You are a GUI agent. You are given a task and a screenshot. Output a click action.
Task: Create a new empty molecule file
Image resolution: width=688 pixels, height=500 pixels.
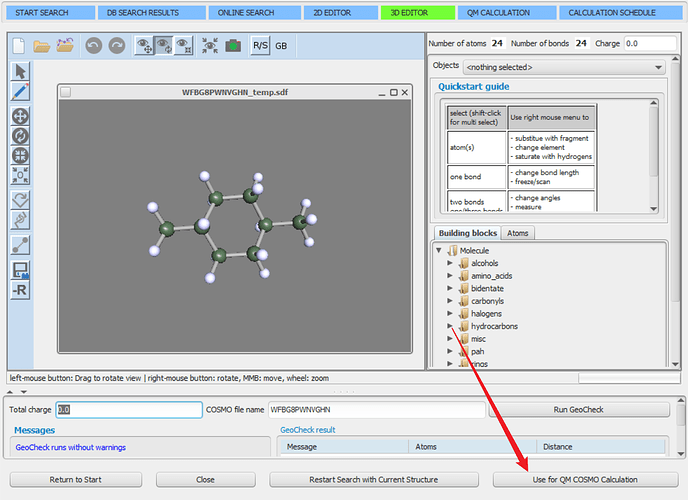pos(18,46)
